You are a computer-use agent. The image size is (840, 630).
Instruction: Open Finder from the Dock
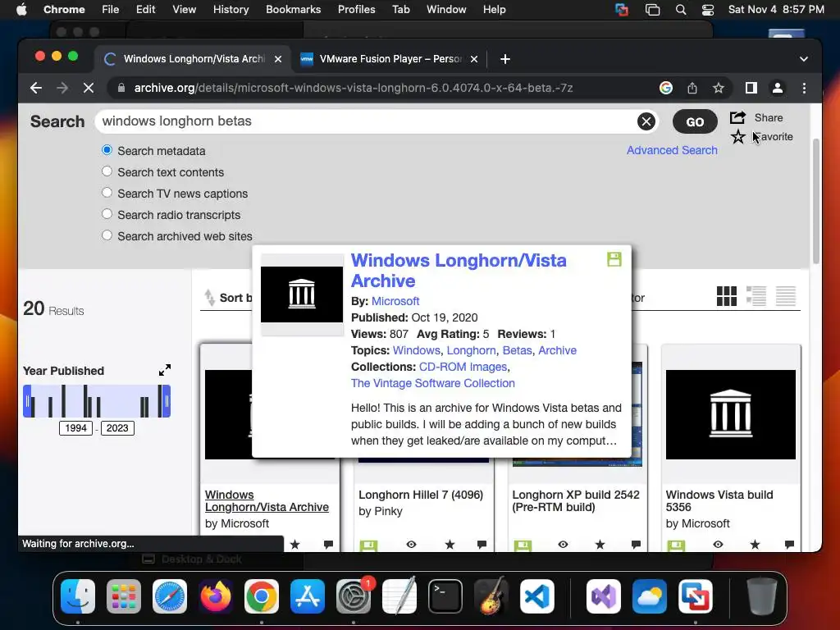coord(78,596)
